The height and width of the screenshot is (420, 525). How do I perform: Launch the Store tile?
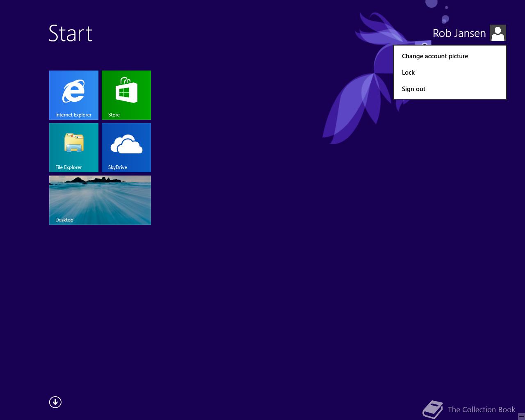click(126, 95)
